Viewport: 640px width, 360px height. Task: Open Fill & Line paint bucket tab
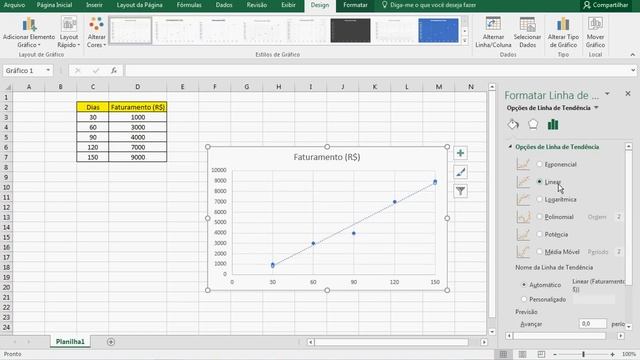pyautogui.click(x=513, y=124)
